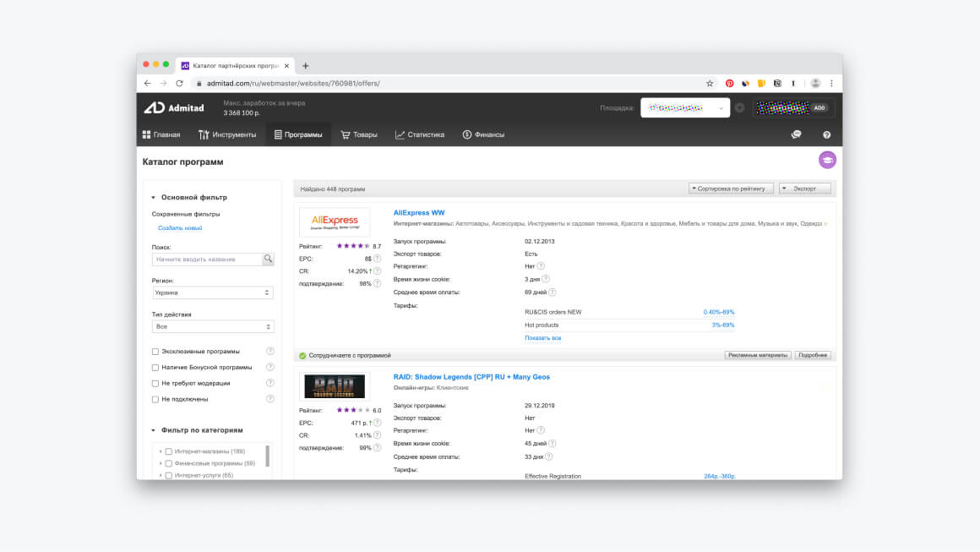Image resolution: width=980 pixels, height=552 pixels.
Task: Open the Pinterest browser extension
Action: (x=729, y=83)
